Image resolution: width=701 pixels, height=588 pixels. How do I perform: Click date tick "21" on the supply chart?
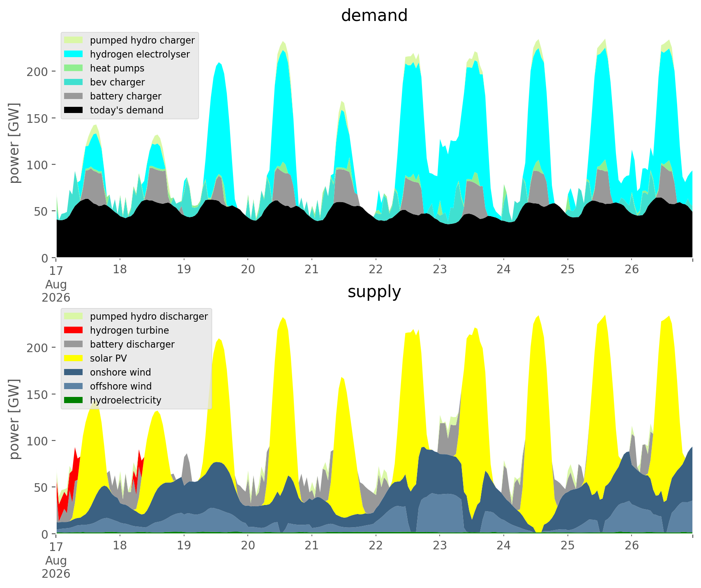coord(312,546)
